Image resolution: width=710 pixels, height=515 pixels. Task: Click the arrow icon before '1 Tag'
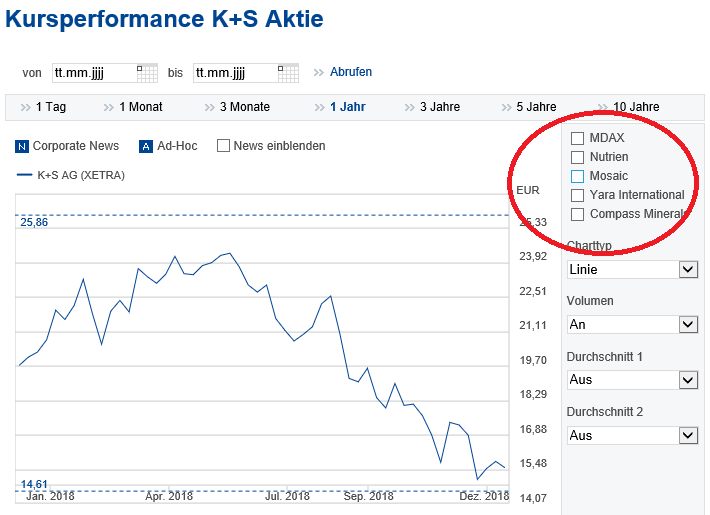25,107
